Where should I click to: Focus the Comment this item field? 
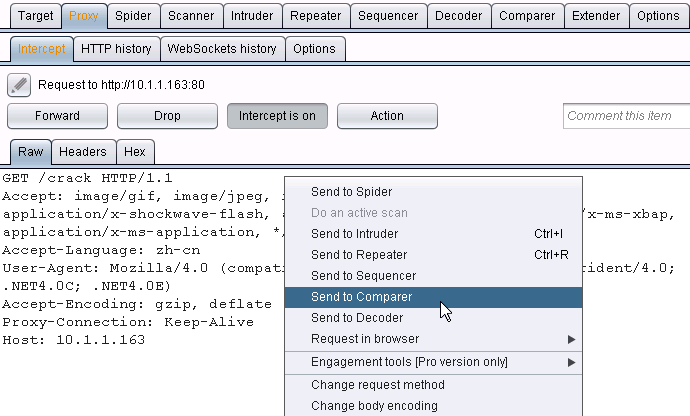point(627,116)
